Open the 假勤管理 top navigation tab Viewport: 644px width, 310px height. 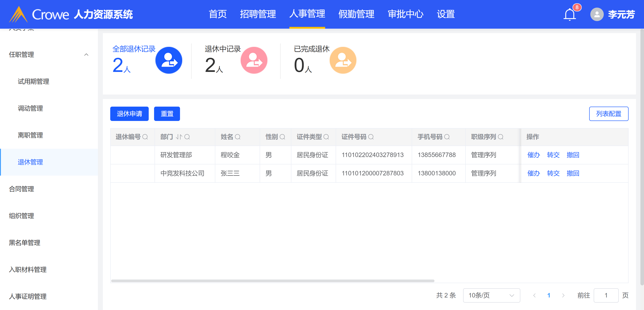(356, 14)
